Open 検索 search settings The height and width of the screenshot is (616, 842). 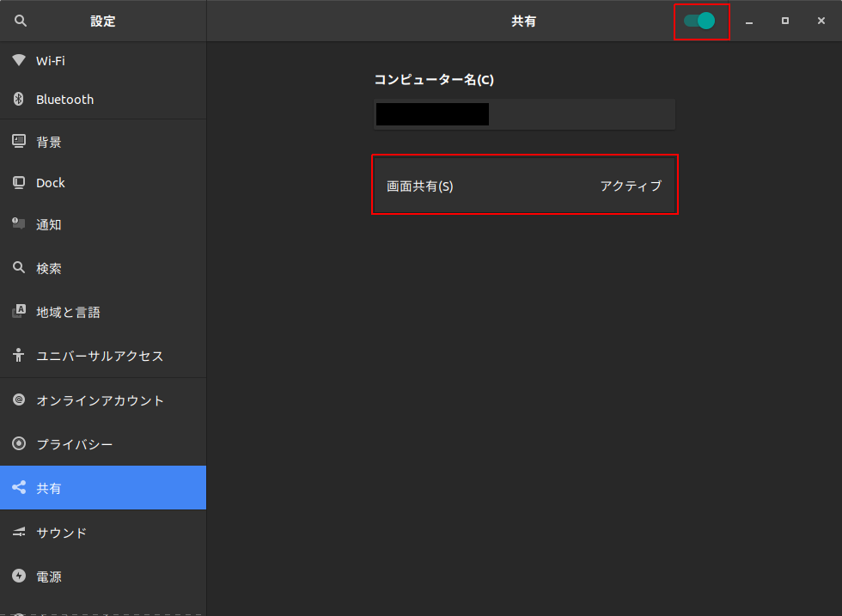[x=103, y=268]
